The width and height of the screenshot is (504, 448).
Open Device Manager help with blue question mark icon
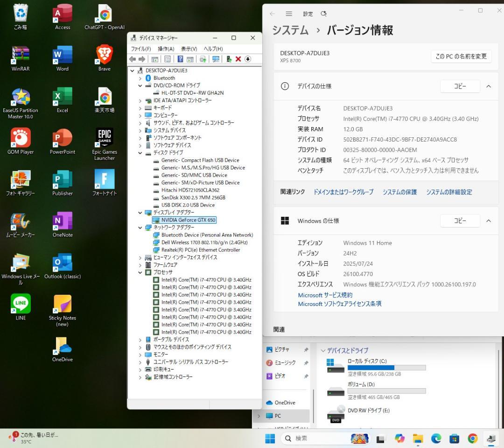coord(180,59)
